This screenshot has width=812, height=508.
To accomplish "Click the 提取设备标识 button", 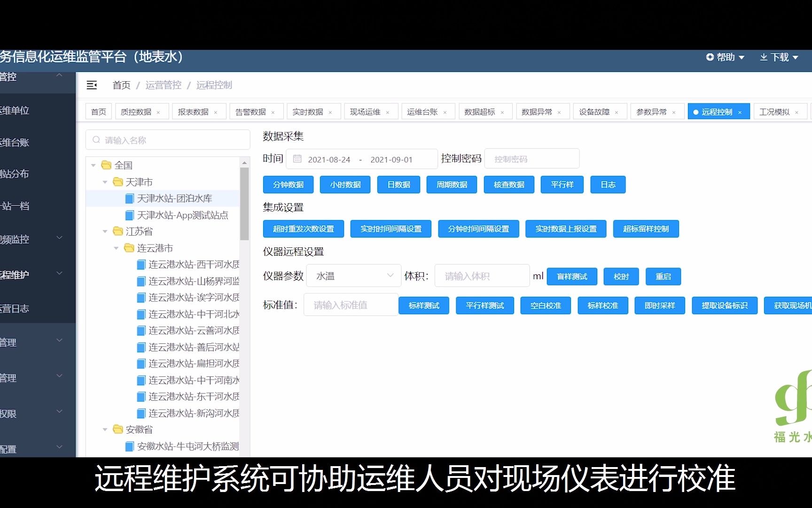I will [x=725, y=306].
